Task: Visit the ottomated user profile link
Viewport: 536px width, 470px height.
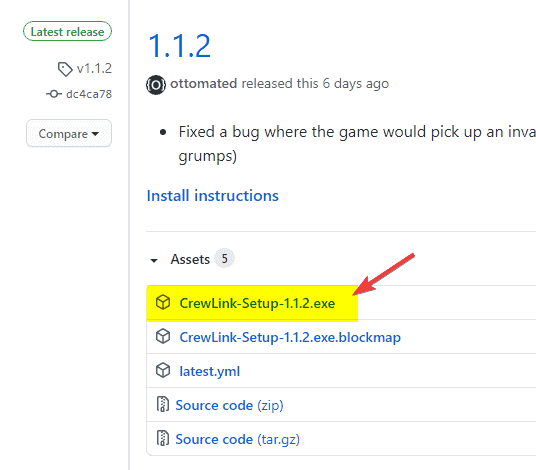Action: [x=204, y=84]
